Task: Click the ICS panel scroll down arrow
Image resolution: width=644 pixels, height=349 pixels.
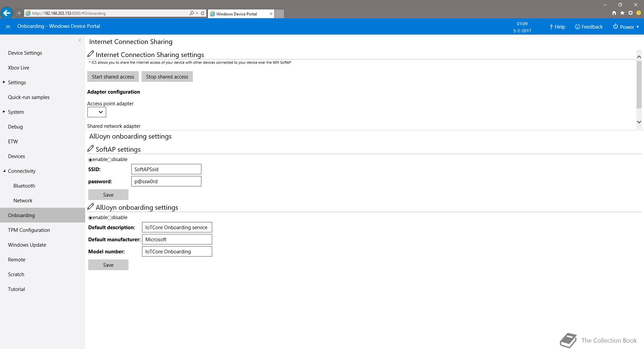Action: coord(639,122)
